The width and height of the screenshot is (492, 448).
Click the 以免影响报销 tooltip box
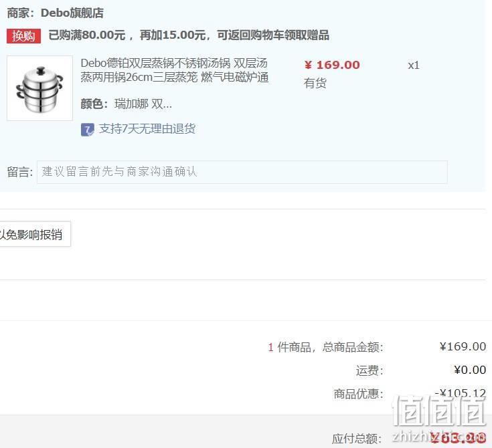pyautogui.click(x=35, y=234)
